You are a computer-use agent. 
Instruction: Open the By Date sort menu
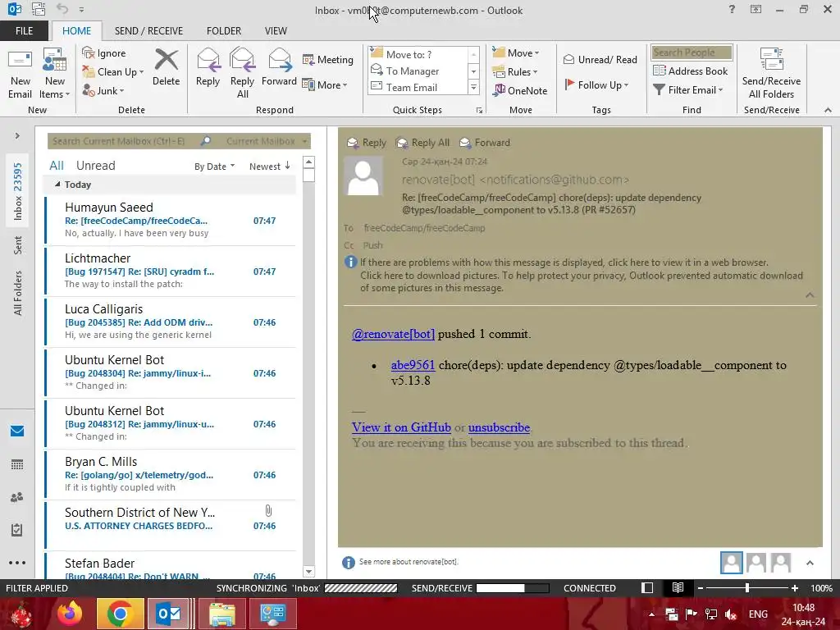[214, 167]
